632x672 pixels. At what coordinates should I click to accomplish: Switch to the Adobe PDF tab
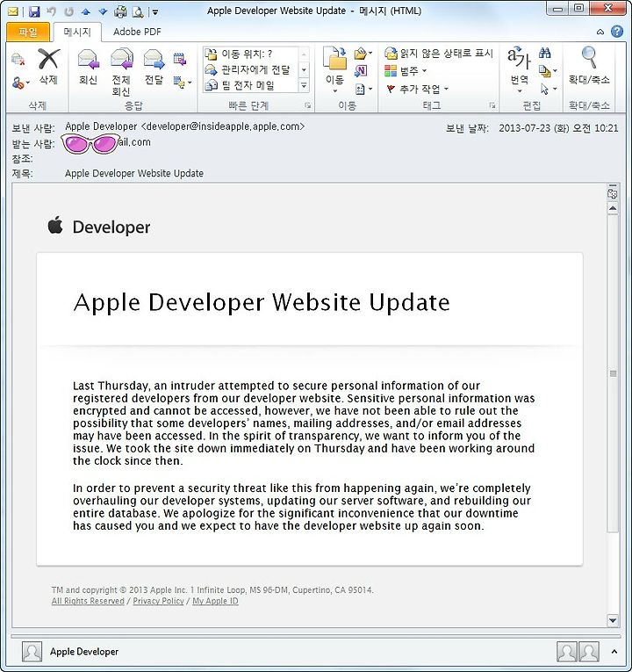click(x=137, y=32)
